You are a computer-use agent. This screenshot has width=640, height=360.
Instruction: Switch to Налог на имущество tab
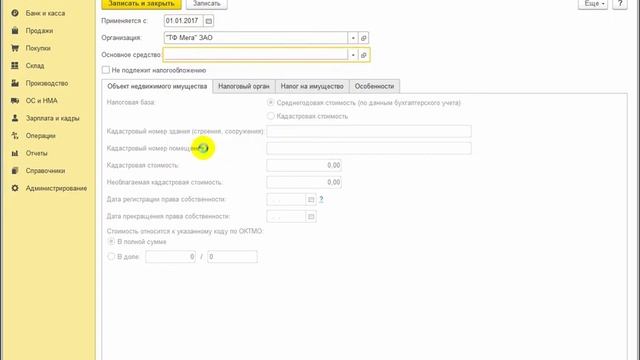click(312, 87)
